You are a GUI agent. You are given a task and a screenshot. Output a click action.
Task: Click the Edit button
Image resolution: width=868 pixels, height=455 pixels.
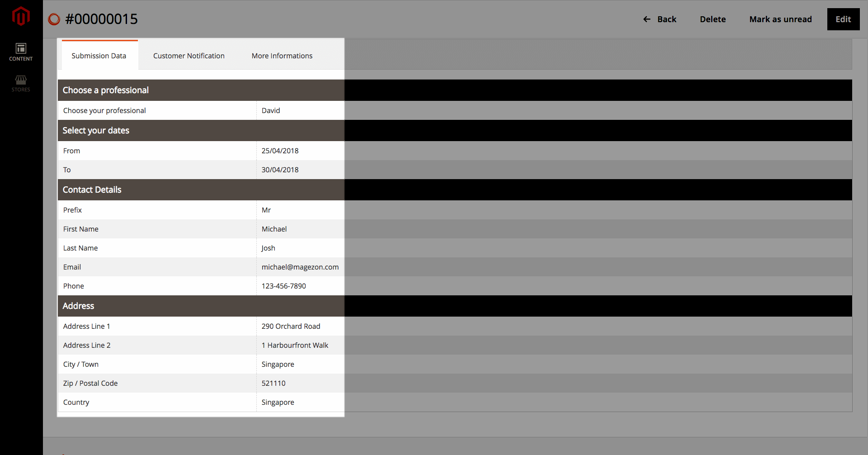coord(843,19)
